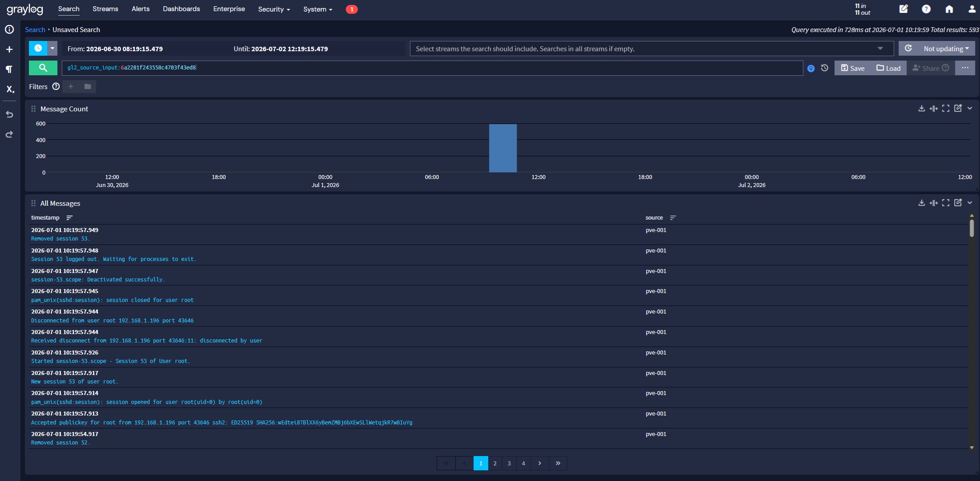Open the All Messages widget actions chevron
The image size is (980, 481).
[970, 203]
